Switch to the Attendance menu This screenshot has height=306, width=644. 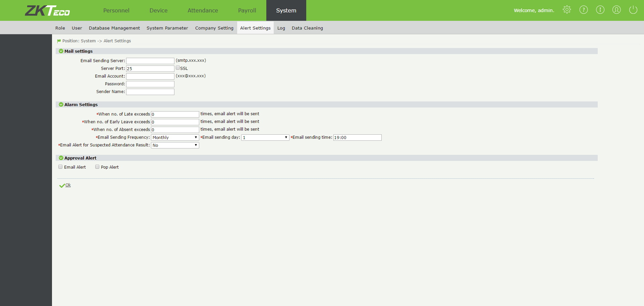(x=203, y=10)
